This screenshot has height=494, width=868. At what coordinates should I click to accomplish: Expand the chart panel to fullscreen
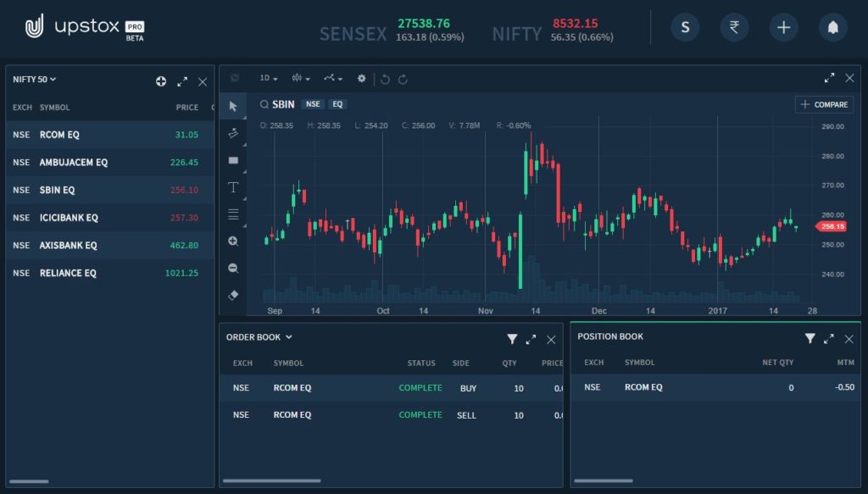(x=829, y=78)
